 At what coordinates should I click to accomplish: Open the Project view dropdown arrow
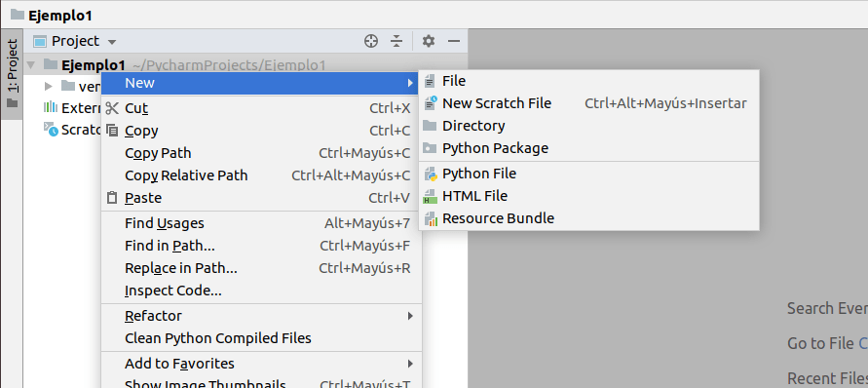[x=112, y=42]
